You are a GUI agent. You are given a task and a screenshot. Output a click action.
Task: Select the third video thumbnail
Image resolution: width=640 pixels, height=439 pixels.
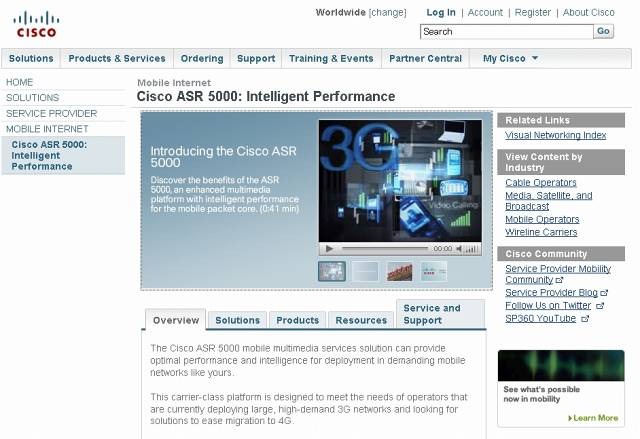pos(399,271)
